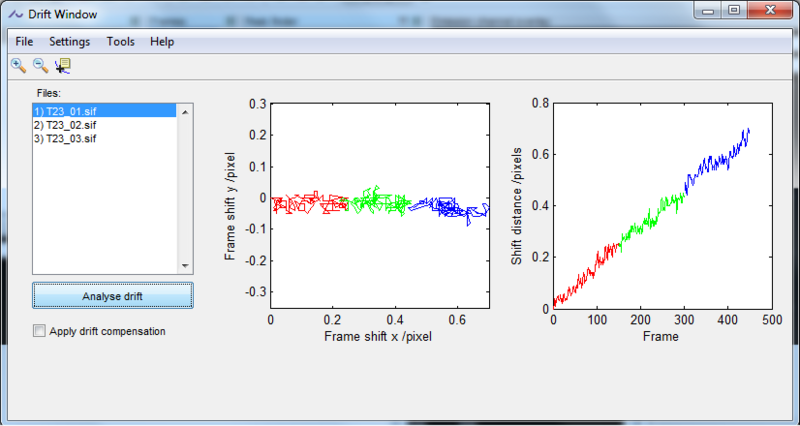The width and height of the screenshot is (800, 426).
Task: Open the Settings menu
Action: (x=69, y=42)
